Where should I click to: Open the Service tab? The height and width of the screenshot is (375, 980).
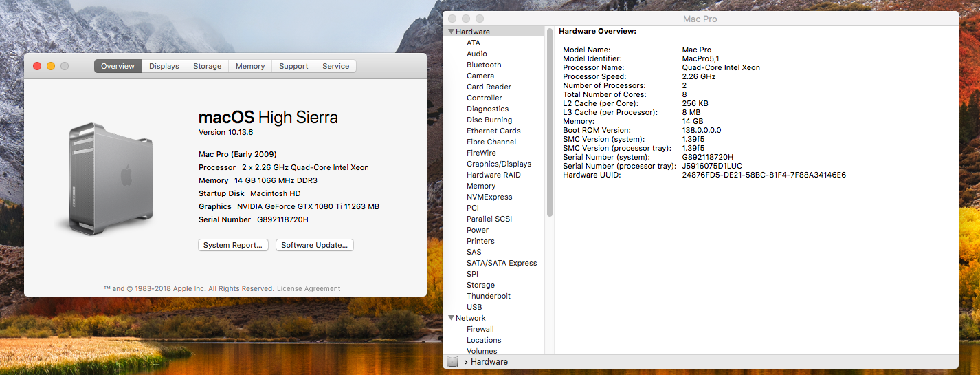pos(336,66)
